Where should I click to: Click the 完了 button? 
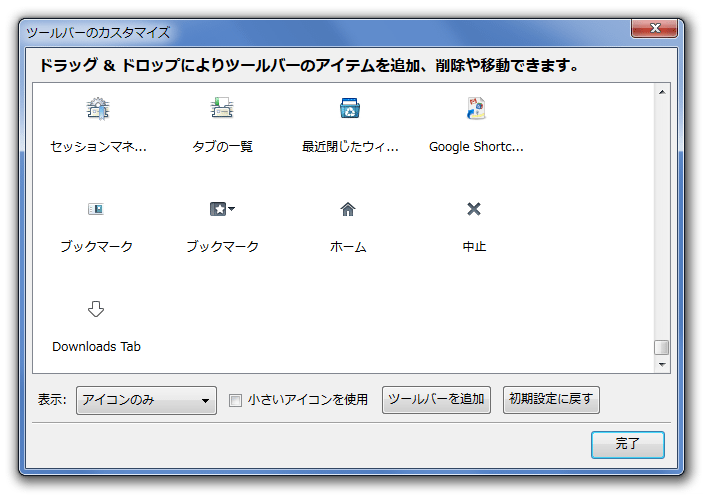tap(628, 445)
